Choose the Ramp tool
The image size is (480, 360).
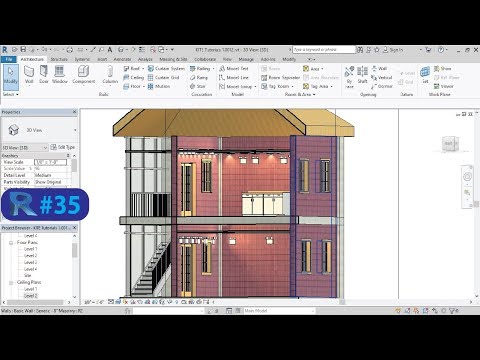(199, 77)
